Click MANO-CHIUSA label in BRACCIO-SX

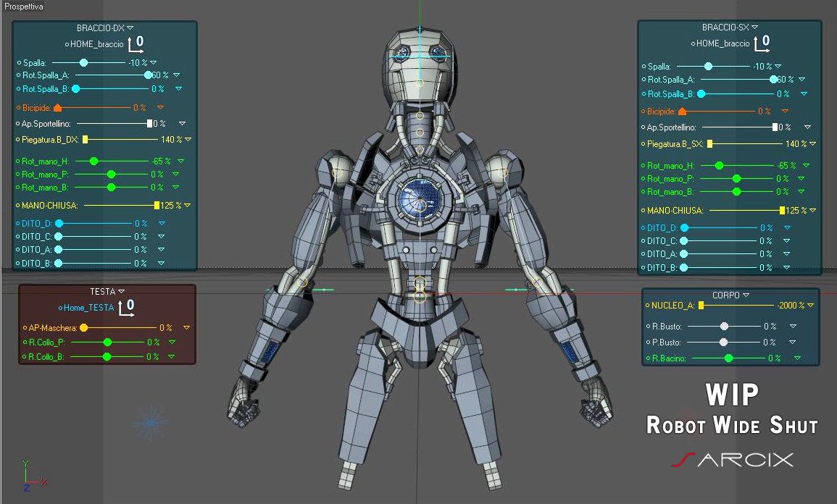click(675, 211)
